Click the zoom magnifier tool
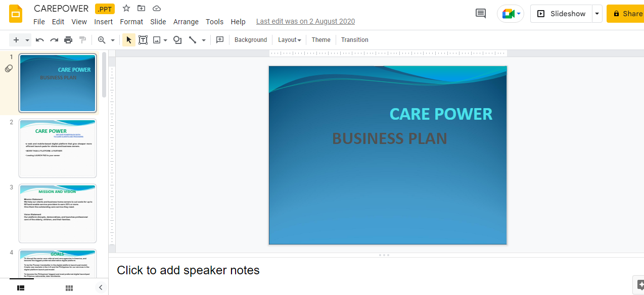The image size is (644, 295). click(x=102, y=40)
